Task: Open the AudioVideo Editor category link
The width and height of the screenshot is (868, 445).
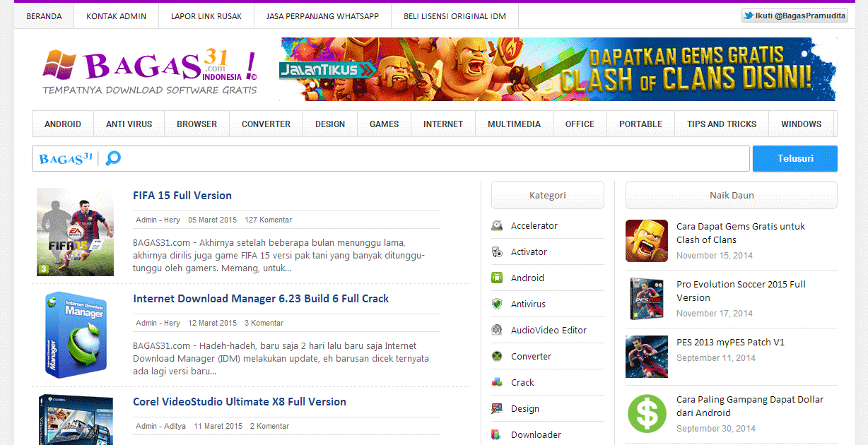Action: (549, 331)
